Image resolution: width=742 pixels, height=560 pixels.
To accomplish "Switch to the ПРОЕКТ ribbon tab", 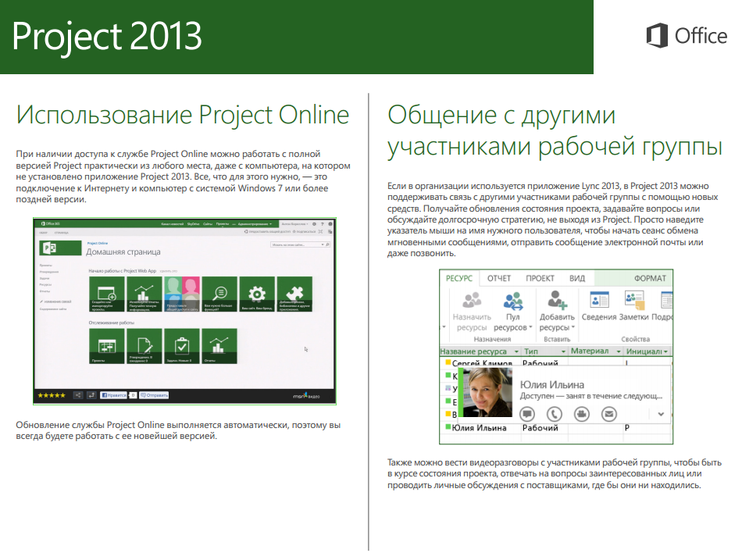I will point(540,278).
